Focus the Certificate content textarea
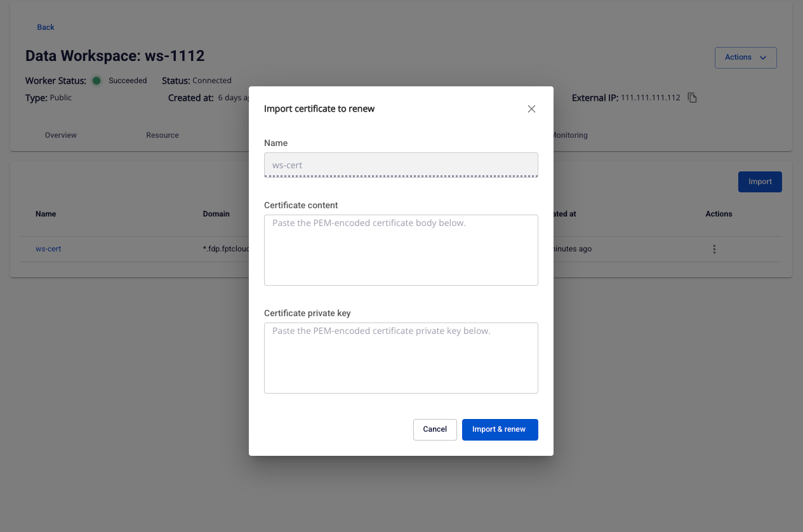803x532 pixels. point(401,250)
